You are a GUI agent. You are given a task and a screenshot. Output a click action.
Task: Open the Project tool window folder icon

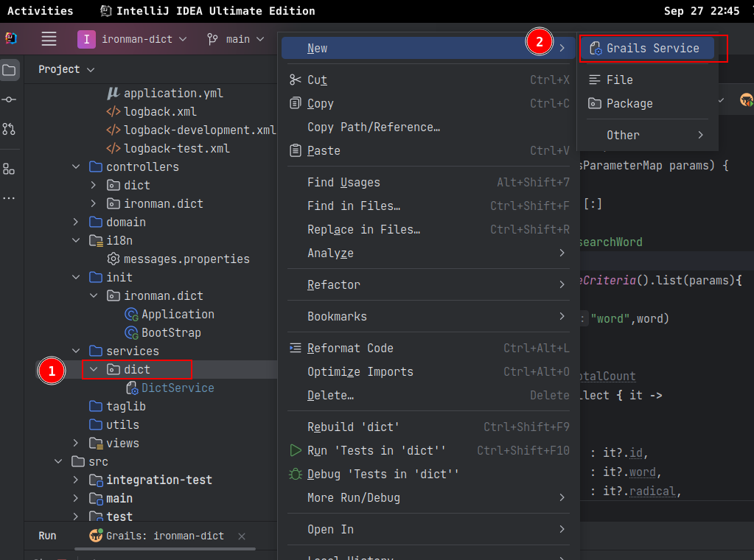[9, 70]
